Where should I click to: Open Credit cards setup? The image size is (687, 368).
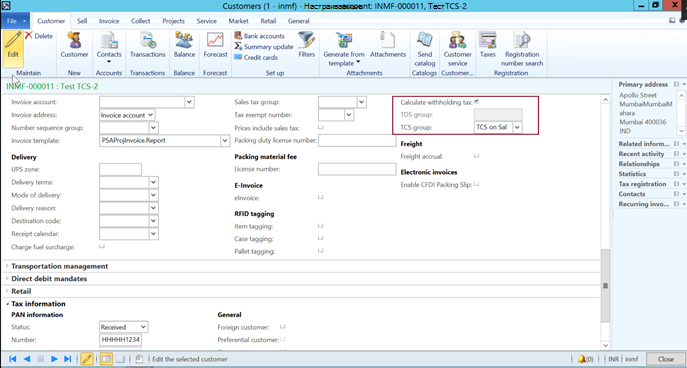256,57
